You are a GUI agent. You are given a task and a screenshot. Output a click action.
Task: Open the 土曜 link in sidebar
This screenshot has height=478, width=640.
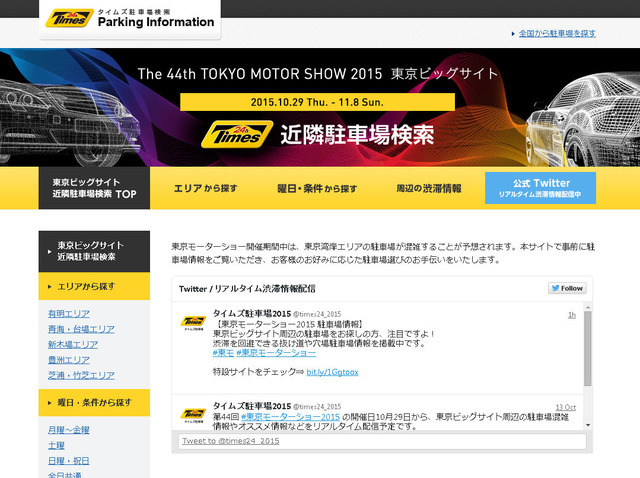56,445
